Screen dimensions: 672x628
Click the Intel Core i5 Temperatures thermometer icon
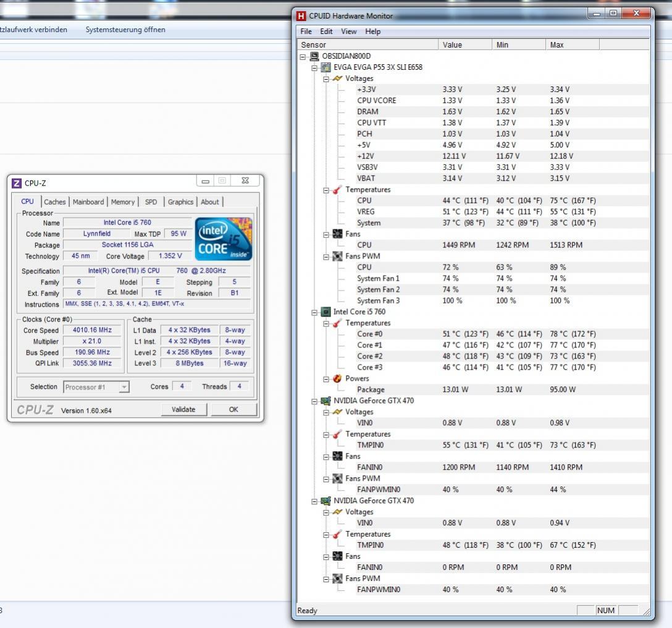[x=338, y=323]
